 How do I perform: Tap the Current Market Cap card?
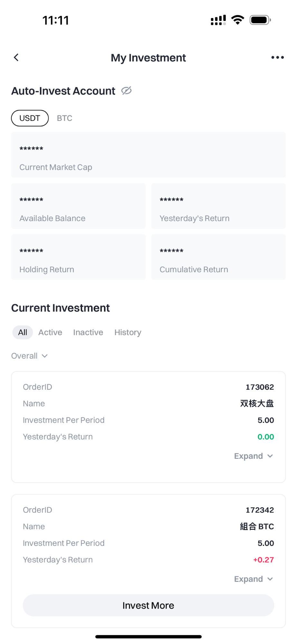pyautogui.click(x=148, y=155)
